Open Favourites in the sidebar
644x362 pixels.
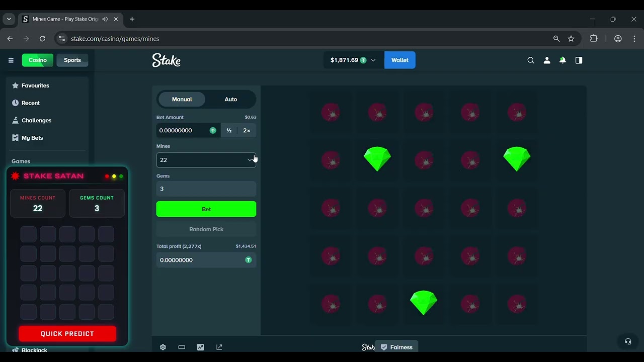pos(35,85)
